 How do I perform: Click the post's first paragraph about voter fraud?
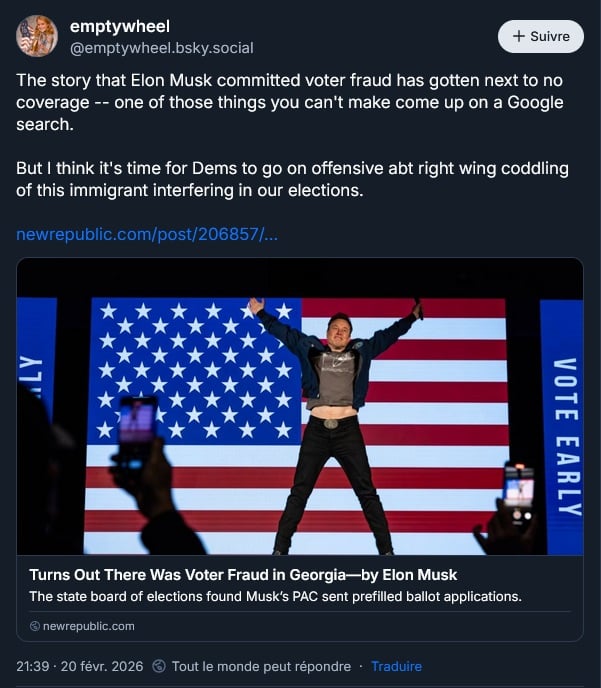point(290,102)
